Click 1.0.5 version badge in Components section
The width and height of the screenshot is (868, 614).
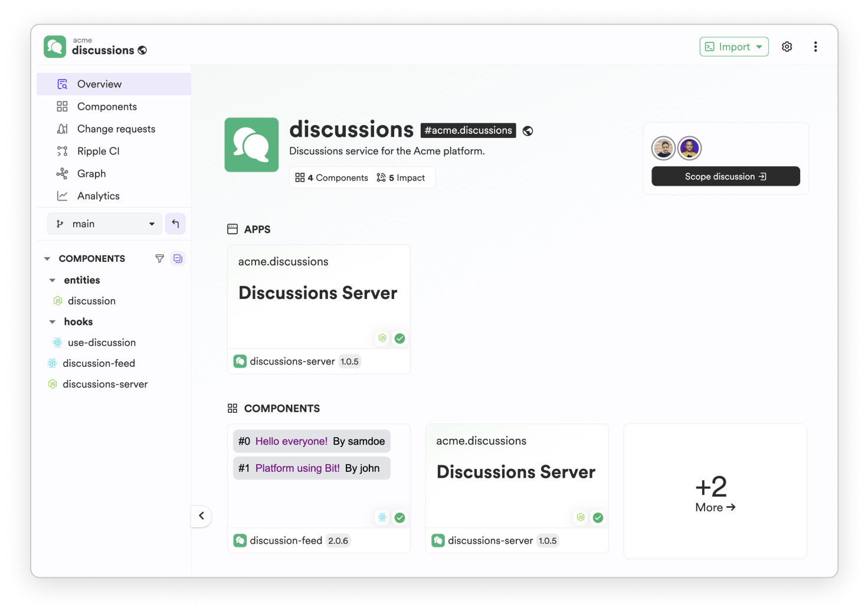point(548,541)
